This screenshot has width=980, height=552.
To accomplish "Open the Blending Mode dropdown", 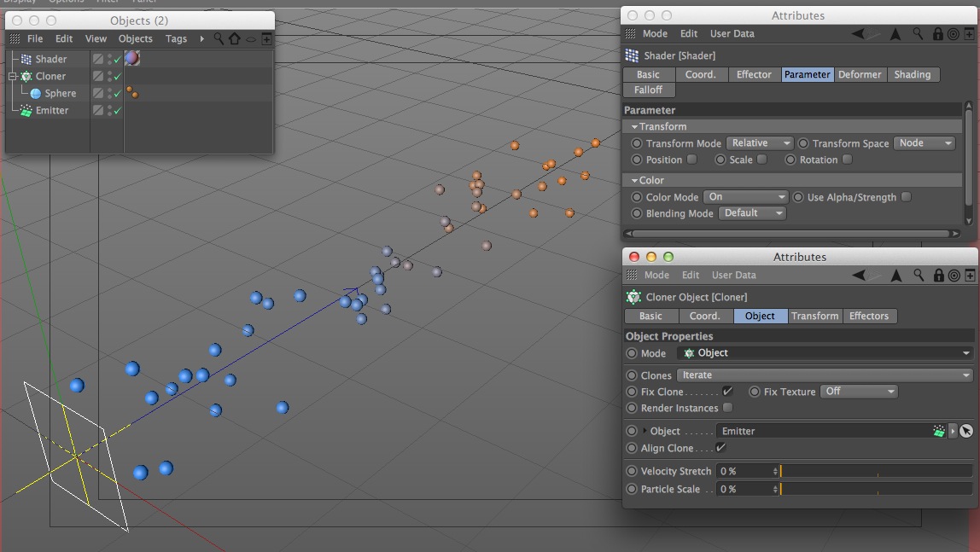I will (753, 213).
